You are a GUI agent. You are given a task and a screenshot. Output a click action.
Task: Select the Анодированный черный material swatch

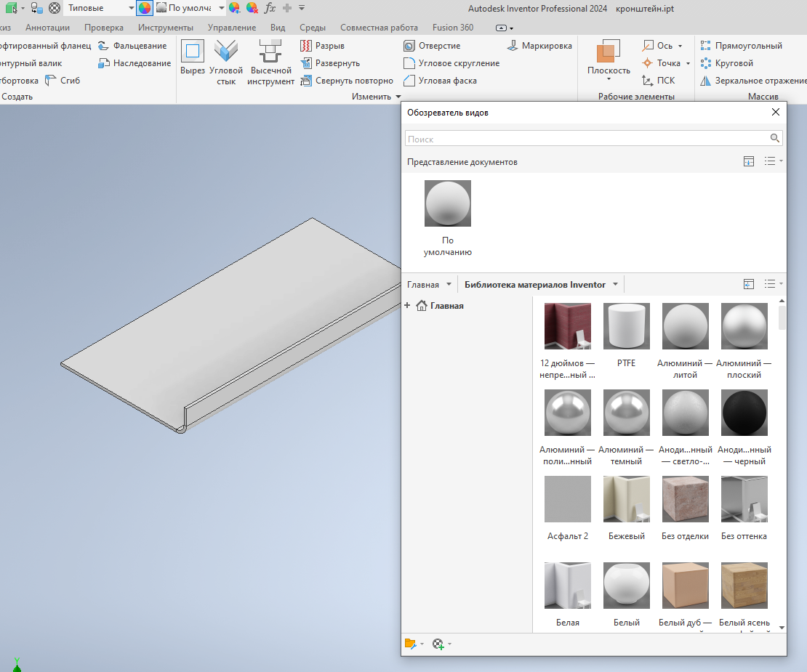pyautogui.click(x=744, y=413)
